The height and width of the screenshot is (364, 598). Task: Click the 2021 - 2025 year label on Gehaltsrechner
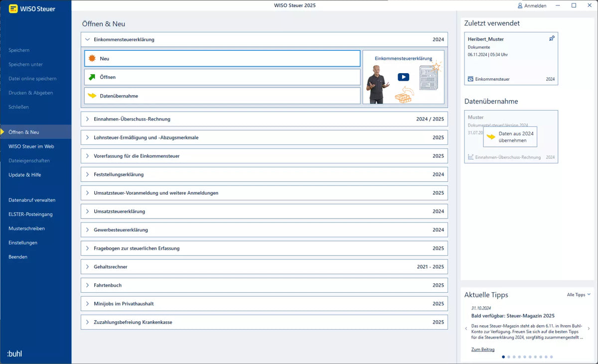(431, 266)
